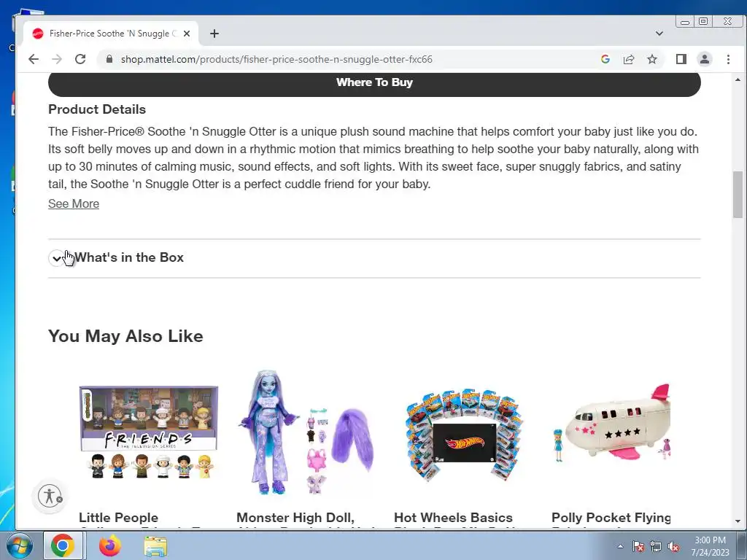Show hidden system tray icons
The width and height of the screenshot is (747, 560).
[x=620, y=546]
